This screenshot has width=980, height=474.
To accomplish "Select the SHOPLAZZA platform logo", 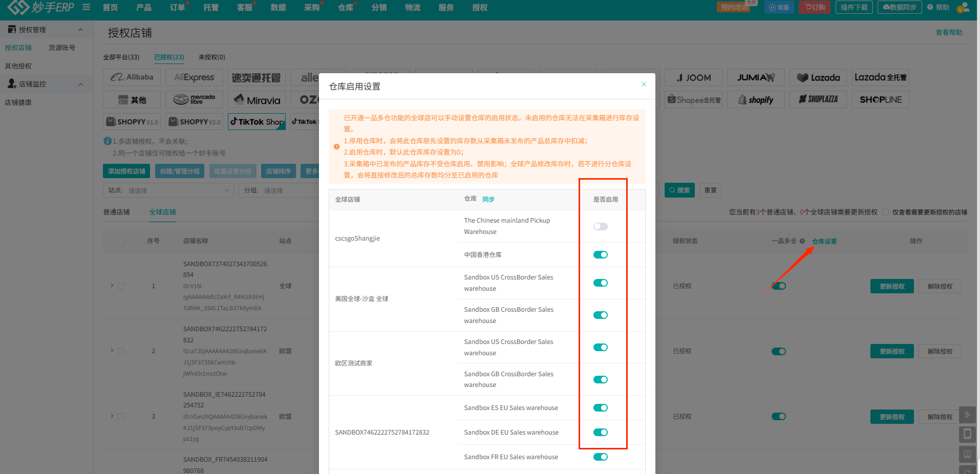I will [x=818, y=99].
